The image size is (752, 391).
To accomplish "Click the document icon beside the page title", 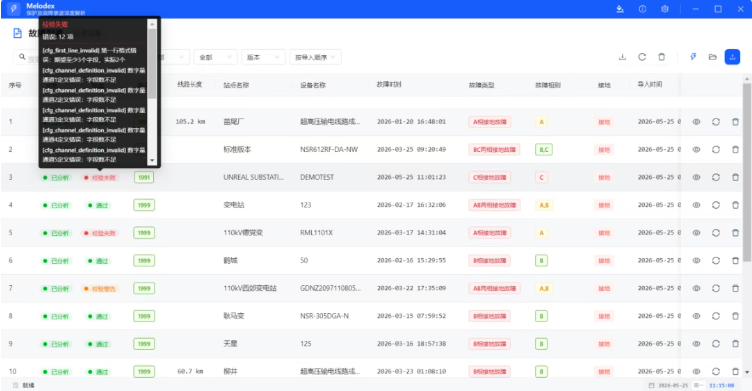I will tap(18, 33).
